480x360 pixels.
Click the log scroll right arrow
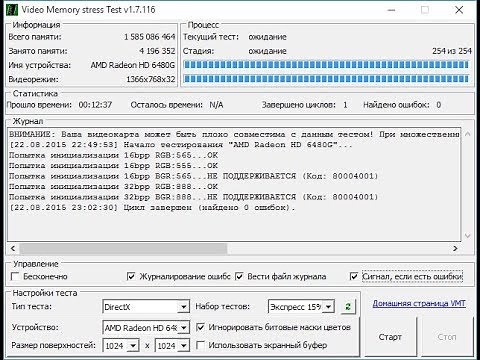point(455,248)
